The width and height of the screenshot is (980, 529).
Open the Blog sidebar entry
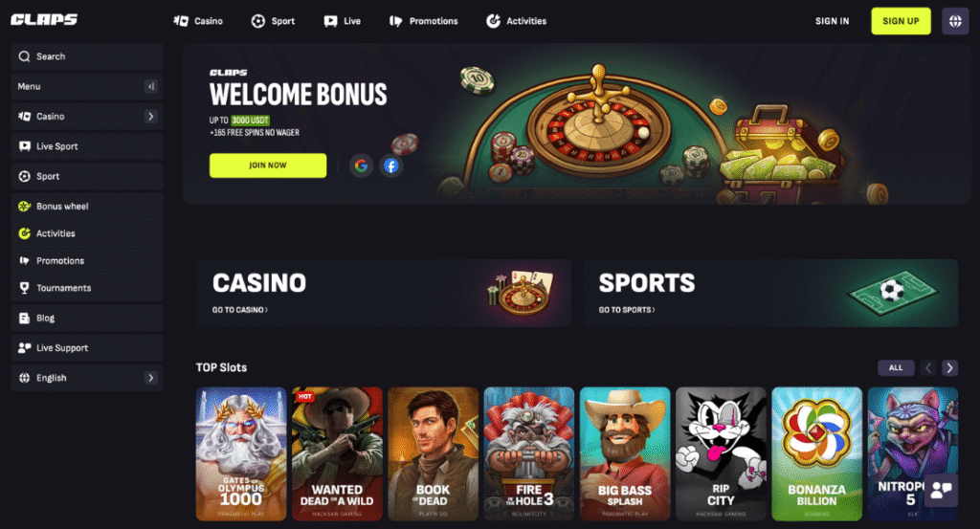point(87,318)
